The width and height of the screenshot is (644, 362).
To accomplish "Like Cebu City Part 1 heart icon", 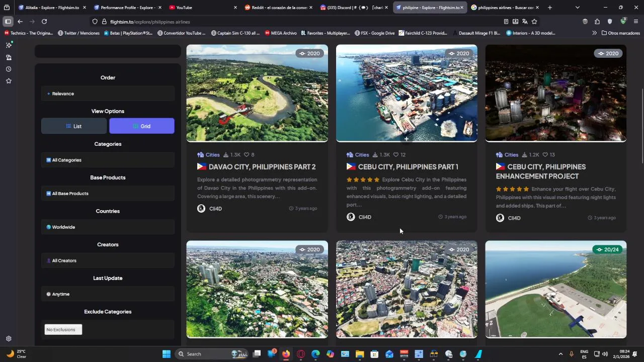I will (396, 155).
